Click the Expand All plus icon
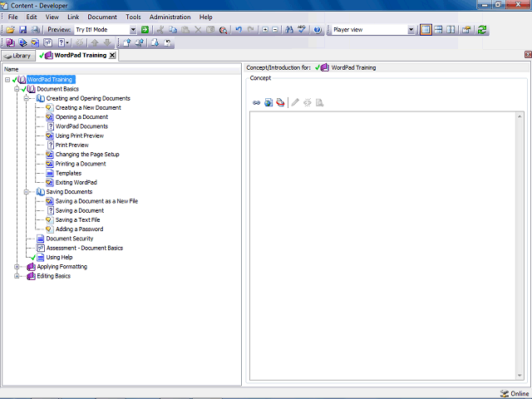 265,30
